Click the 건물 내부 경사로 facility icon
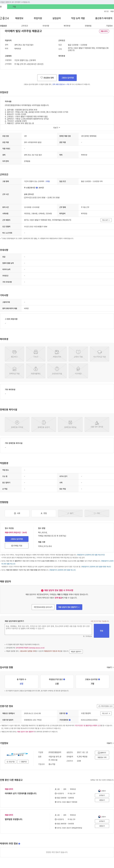Viewport: 114px width, 868px height. pyautogui.click(x=97, y=424)
